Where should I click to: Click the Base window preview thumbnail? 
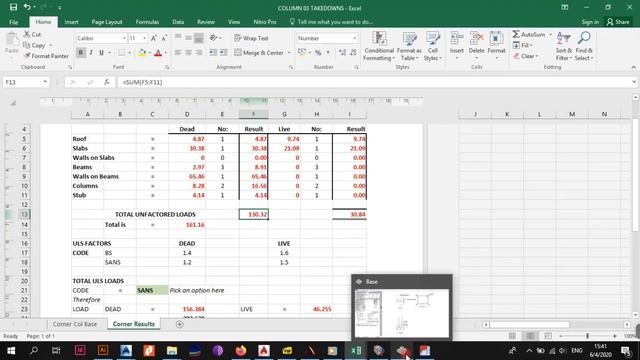[402, 313]
